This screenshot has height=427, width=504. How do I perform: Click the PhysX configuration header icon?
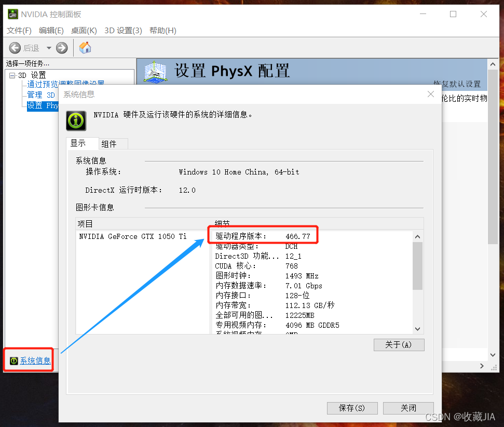(x=155, y=72)
